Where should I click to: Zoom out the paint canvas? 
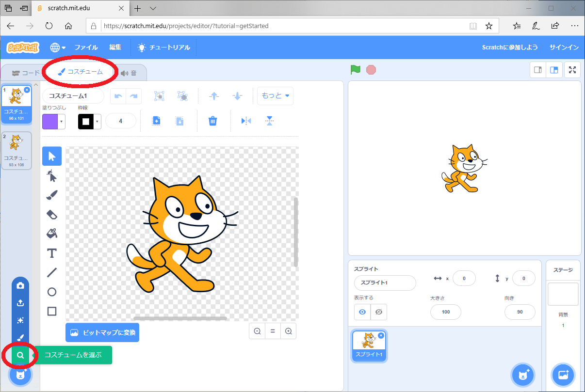click(x=257, y=331)
